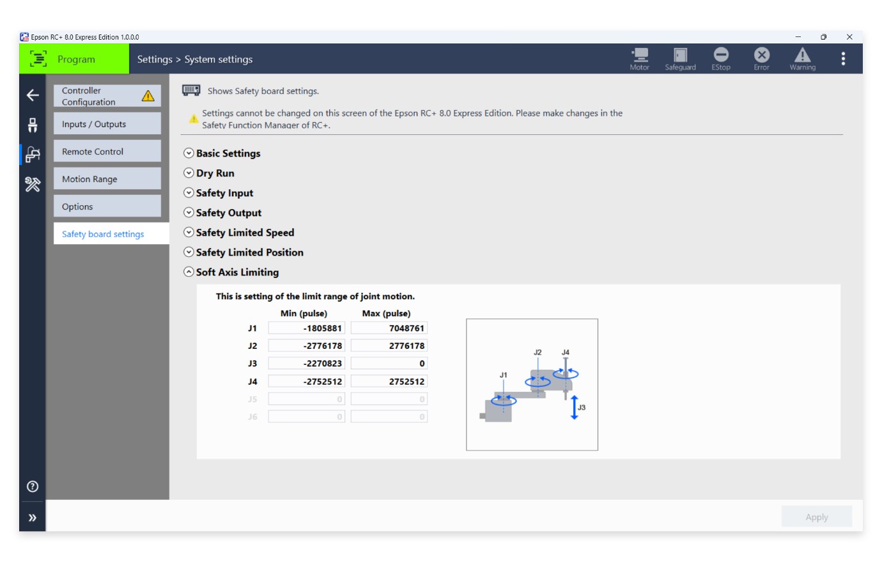Click warning triangle on Controller Configuration
Viewport: 882px width, 588px height.
(x=148, y=96)
